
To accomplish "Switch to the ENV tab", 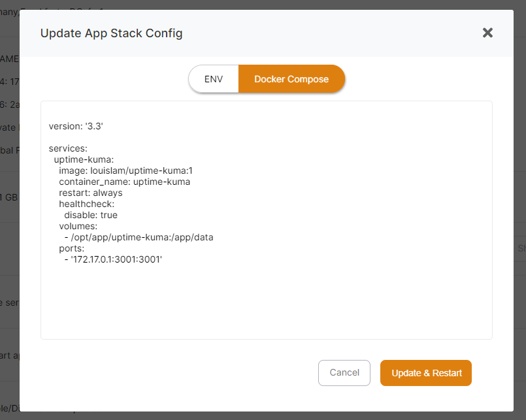I will pyautogui.click(x=214, y=79).
